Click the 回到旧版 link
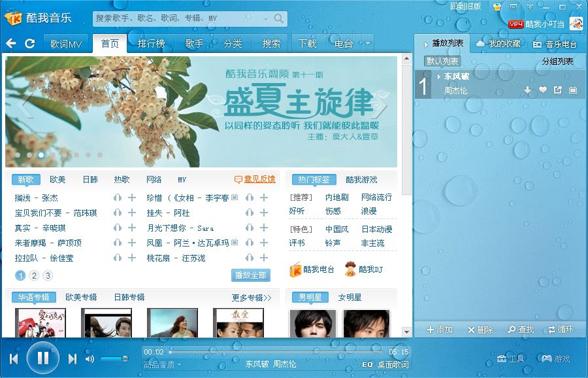 click(x=465, y=7)
